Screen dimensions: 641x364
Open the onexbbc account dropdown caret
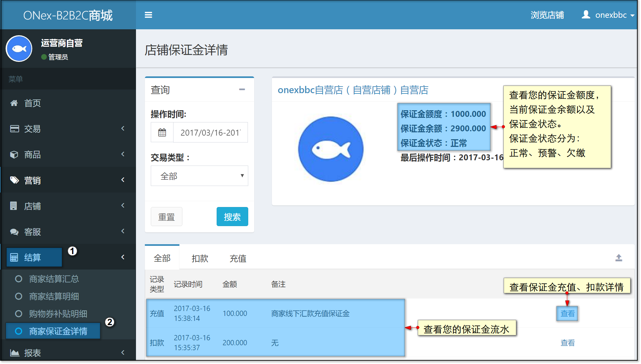click(632, 15)
